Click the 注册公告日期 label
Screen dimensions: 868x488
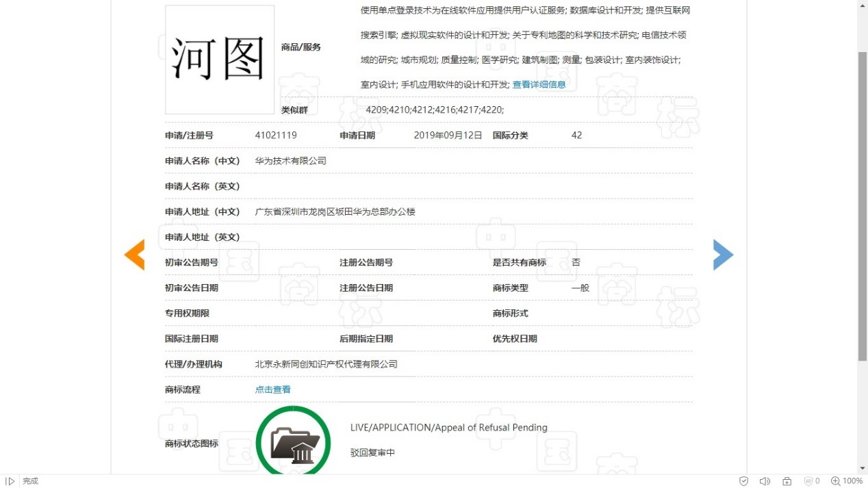click(366, 288)
